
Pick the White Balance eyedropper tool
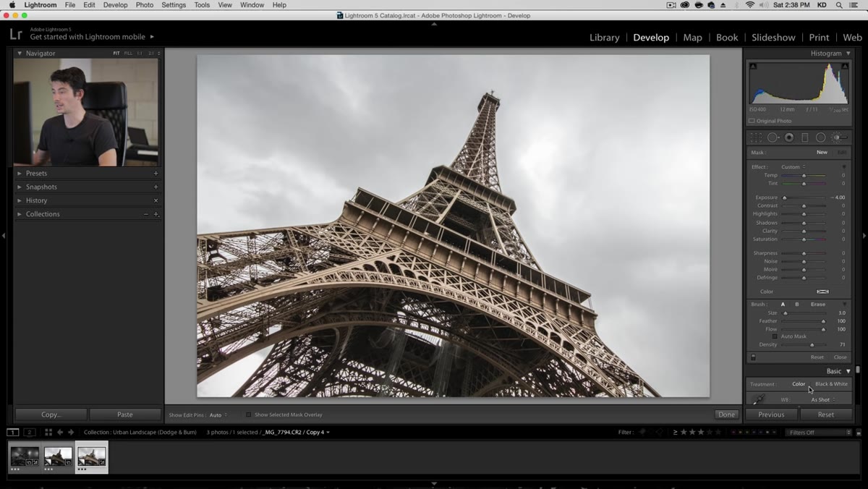(x=758, y=399)
